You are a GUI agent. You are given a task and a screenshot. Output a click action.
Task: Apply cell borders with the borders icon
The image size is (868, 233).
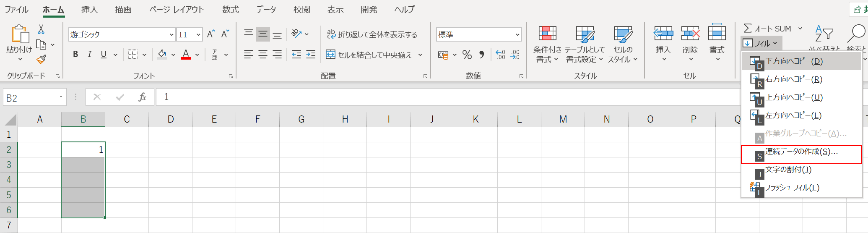(x=133, y=54)
